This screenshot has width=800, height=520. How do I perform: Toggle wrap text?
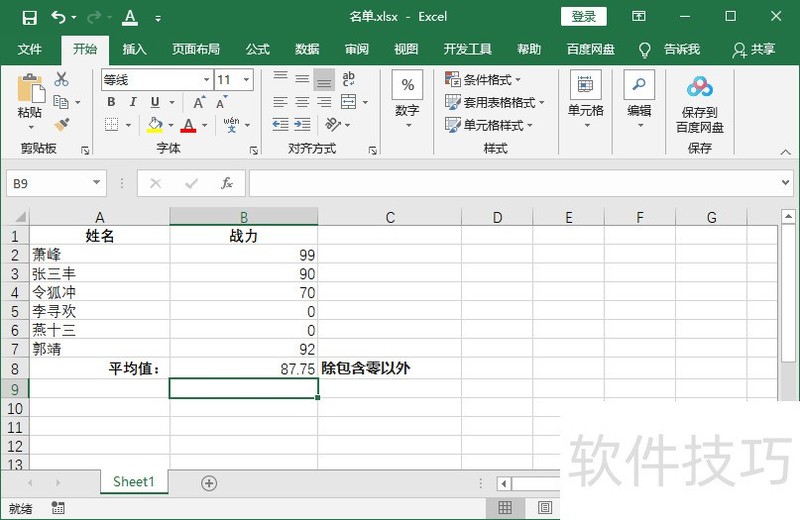tap(348, 79)
